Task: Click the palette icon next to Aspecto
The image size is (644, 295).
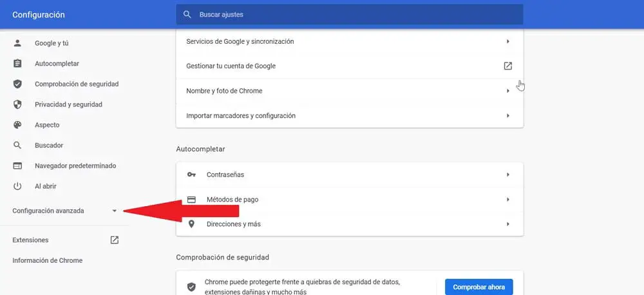Action: coord(17,125)
